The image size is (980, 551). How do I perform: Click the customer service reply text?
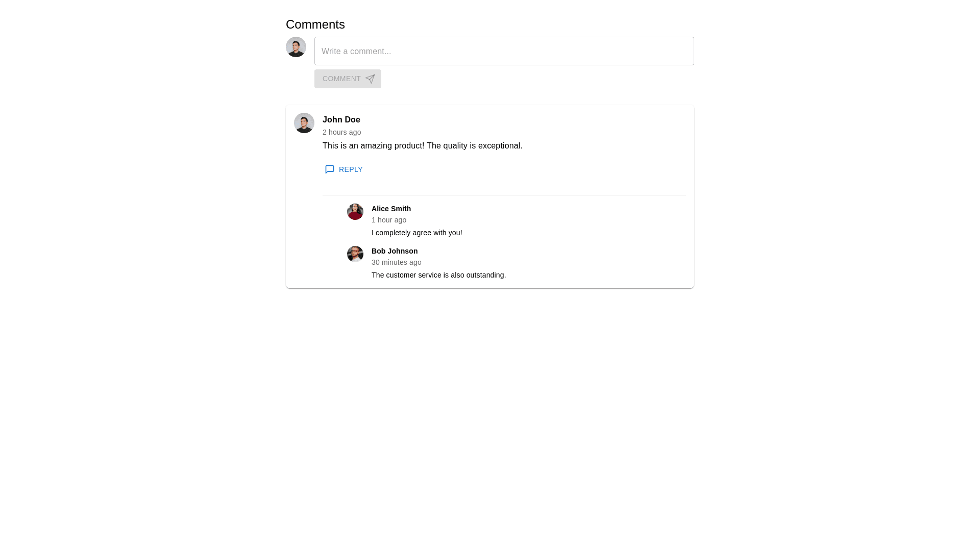click(439, 275)
